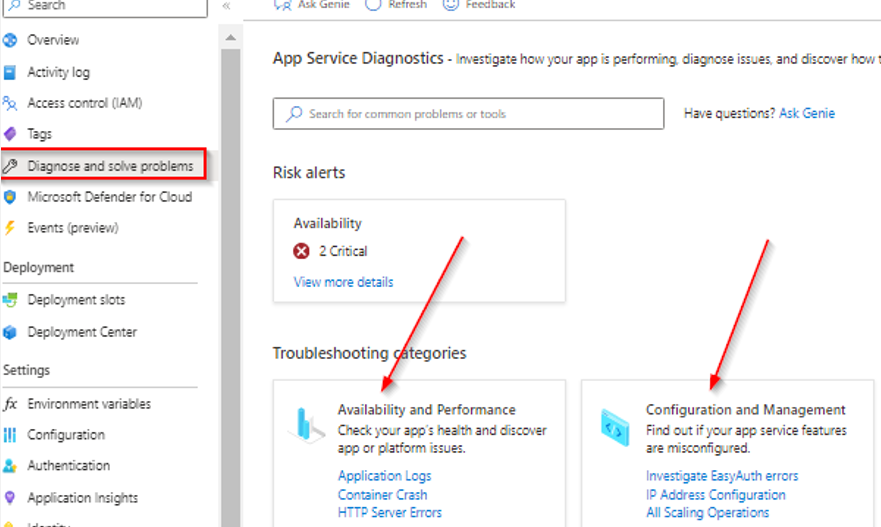Click the Events lightning bolt icon
Image resolution: width=881 pixels, height=527 pixels.
point(10,228)
